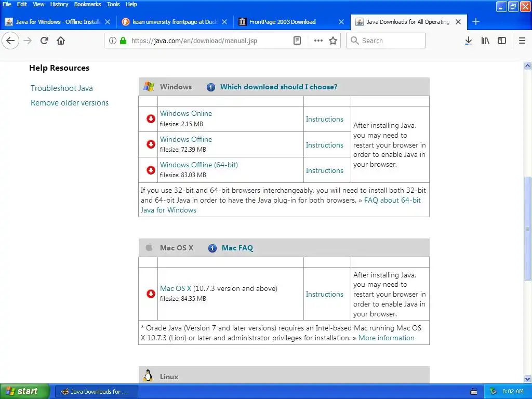Viewport: 532px width, 399px height.
Task: Click the red download icon for Windows Offline 72.39 MB
Action: click(x=151, y=144)
